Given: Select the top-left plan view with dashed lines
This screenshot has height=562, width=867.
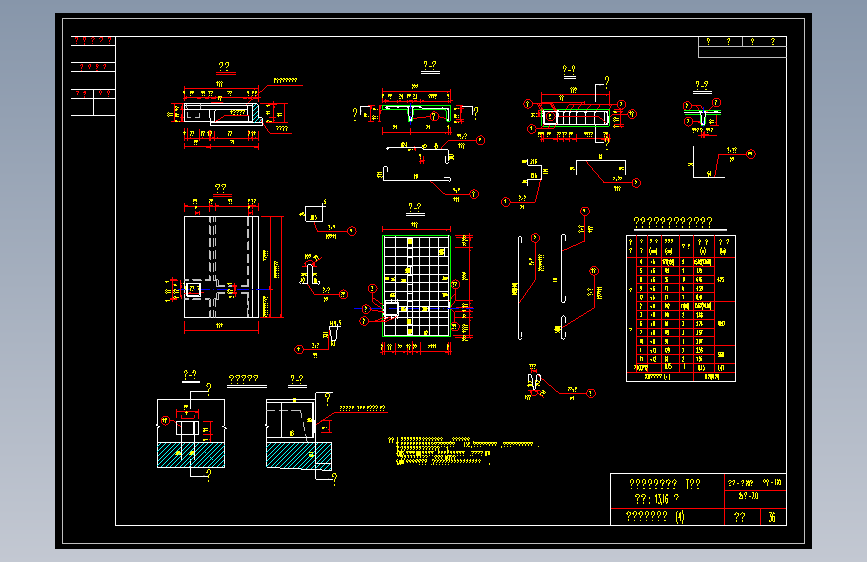Looking at the screenshot, I should point(221,267).
